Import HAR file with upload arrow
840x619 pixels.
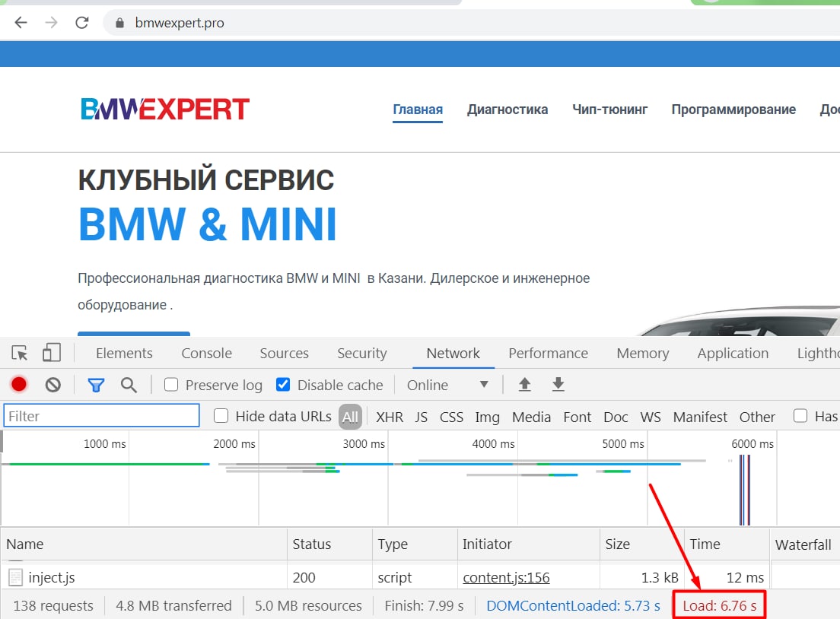[x=525, y=385]
